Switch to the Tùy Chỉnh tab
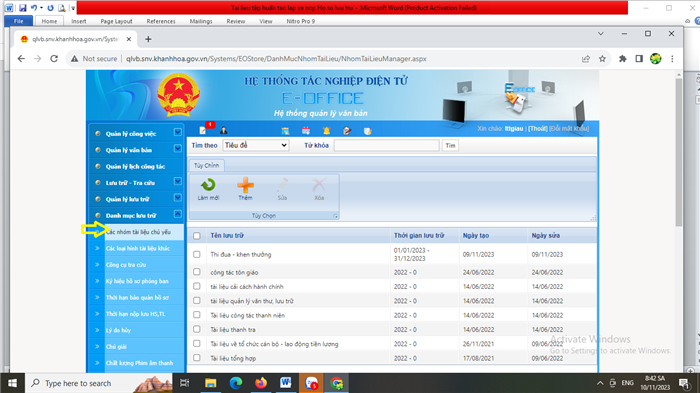Screen dimensions: 700x393 pos(207,165)
